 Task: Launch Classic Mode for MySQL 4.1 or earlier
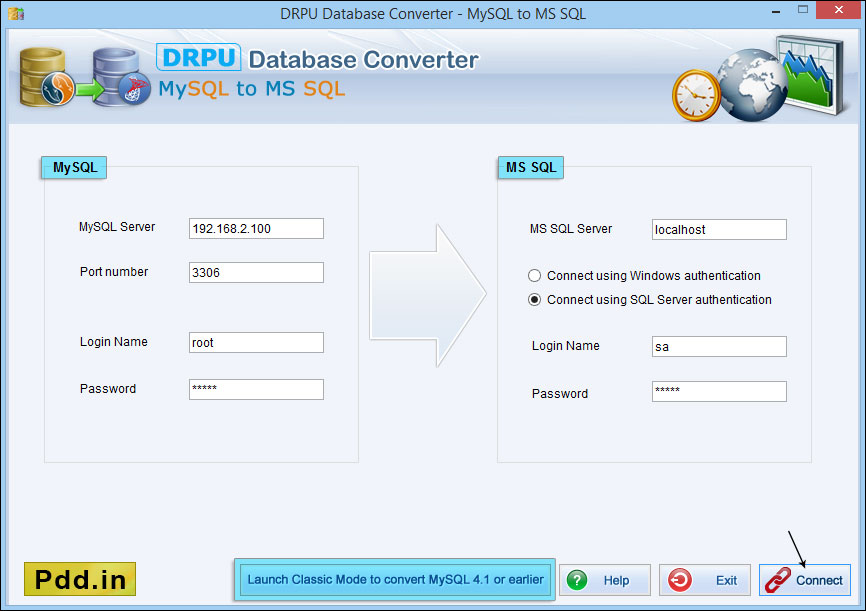click(395, 580)
